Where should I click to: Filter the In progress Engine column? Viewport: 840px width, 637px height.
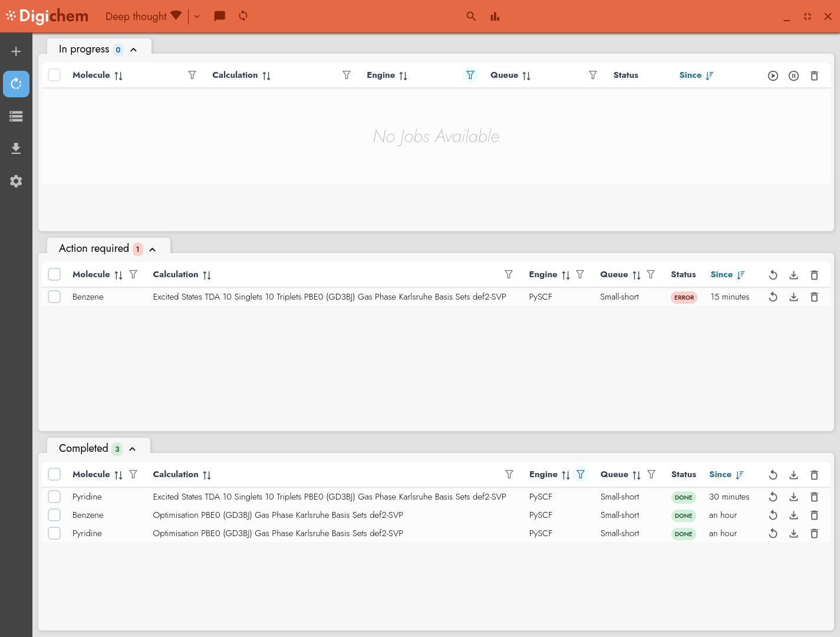[470, 75]
